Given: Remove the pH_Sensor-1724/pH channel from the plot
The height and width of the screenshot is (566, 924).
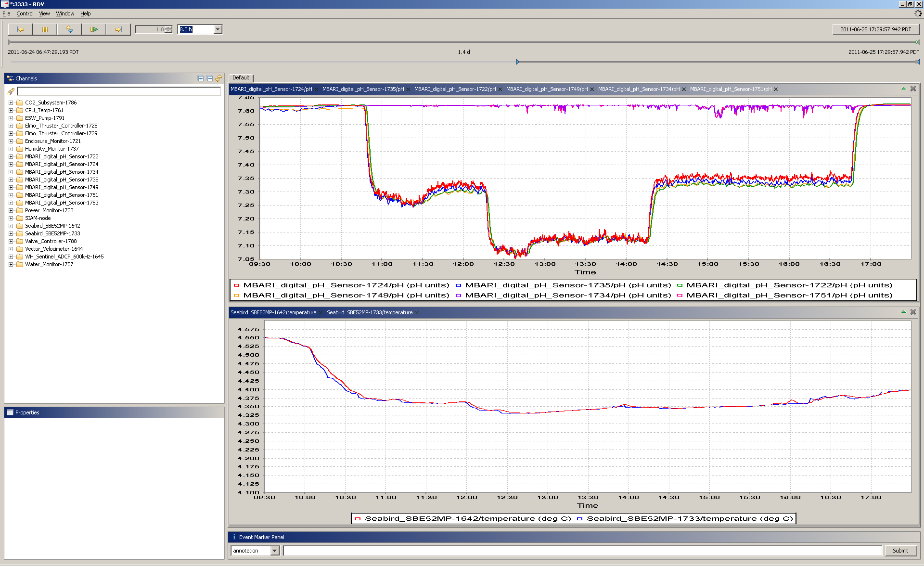Looking at the screenshot, I should [x=317, y=89].
